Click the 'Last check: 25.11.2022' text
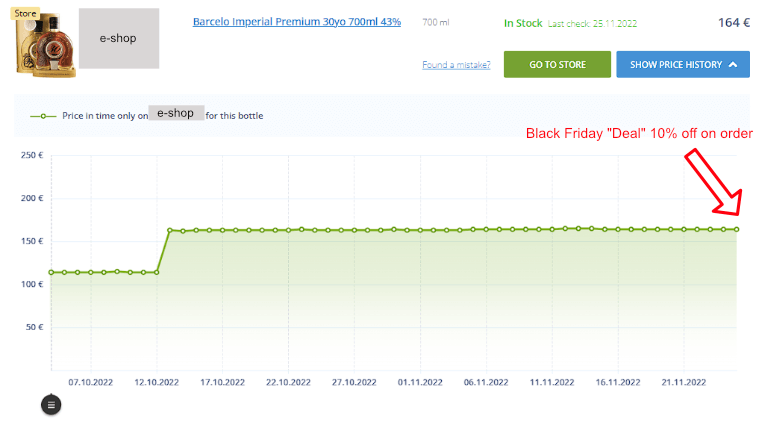This screenshot has height=422, width=762. tap(592, 23)
